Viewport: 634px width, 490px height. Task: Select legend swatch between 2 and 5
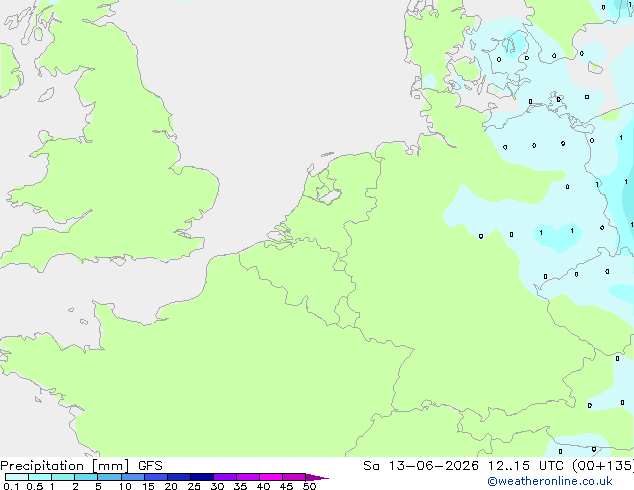click(x=86, y=477)
